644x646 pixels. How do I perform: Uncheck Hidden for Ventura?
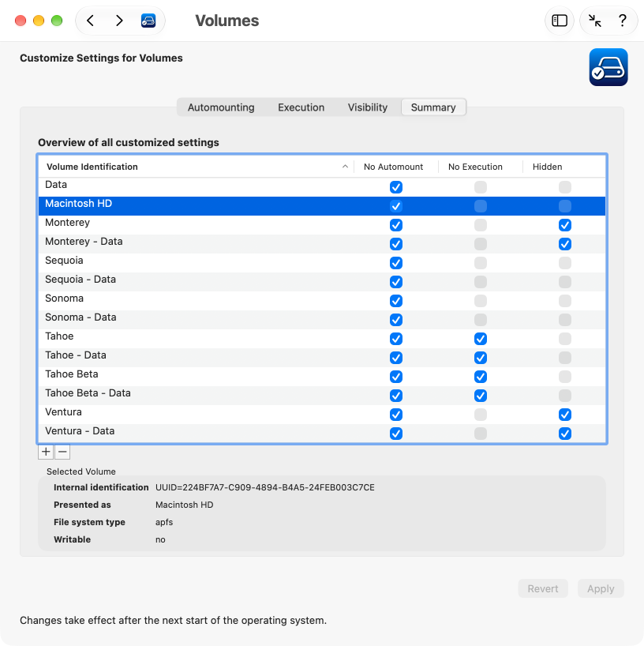click(564, 415)
